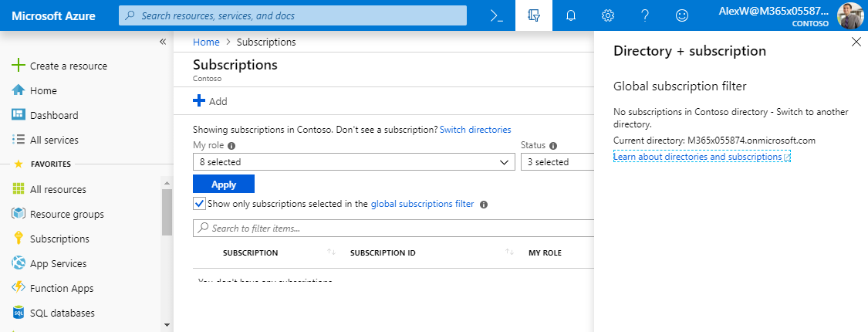This screenshot has height=332, width=868.
Task: Select Resource groups in the sidebar
Action: [x=66, y=214]
